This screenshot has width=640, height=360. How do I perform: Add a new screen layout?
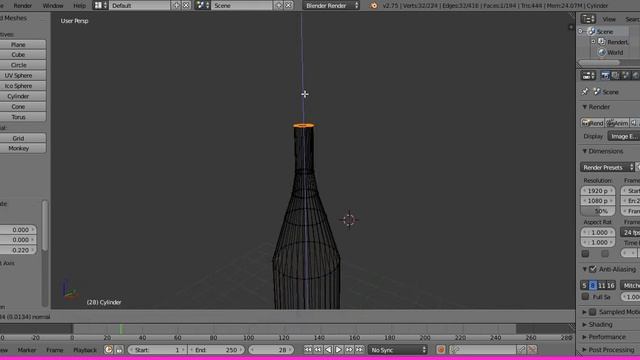click(x=176, y=5)
